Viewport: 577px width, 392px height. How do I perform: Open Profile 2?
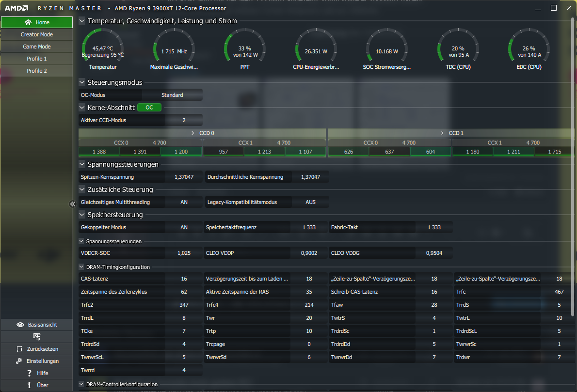click(x=37, y=71)
